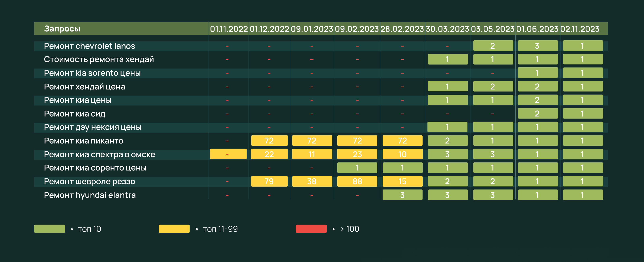Select chevrolet lanos position 1 under 02.11.2023
Screen dimensions: 644x262
click(583, 46)
